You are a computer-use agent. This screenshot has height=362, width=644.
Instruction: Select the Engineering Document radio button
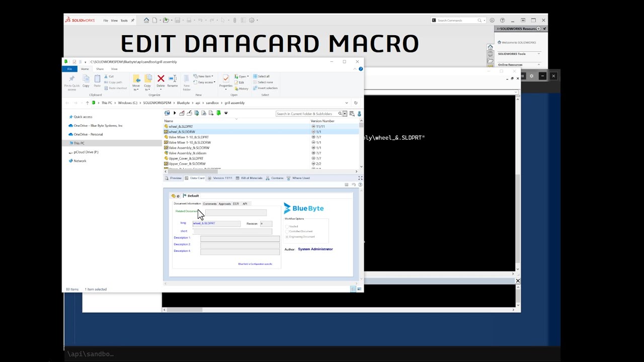287,236
